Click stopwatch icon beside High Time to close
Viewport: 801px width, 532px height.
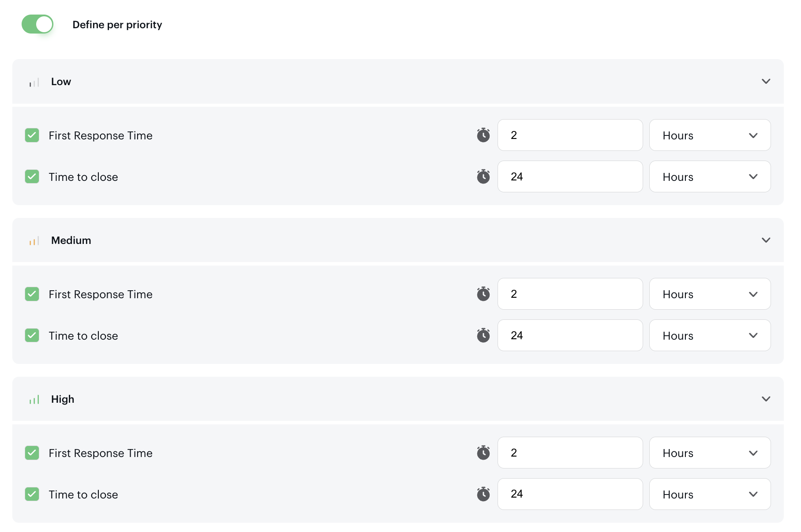coord(483,494)
